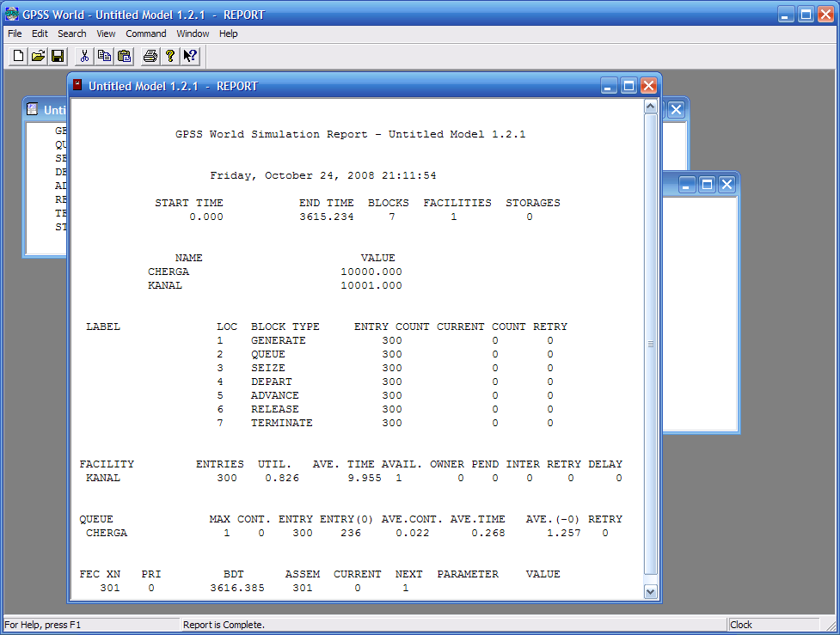The width and height of the screenshot is (840, 635).
Task: Click the START TIME value 0.000
Action: pos(206,217)
